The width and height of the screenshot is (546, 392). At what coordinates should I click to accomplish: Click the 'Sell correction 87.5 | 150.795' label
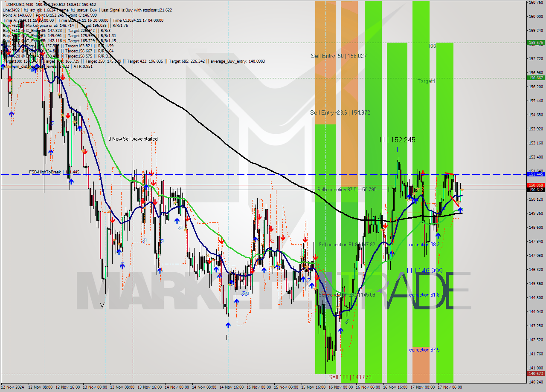point(347,190)
